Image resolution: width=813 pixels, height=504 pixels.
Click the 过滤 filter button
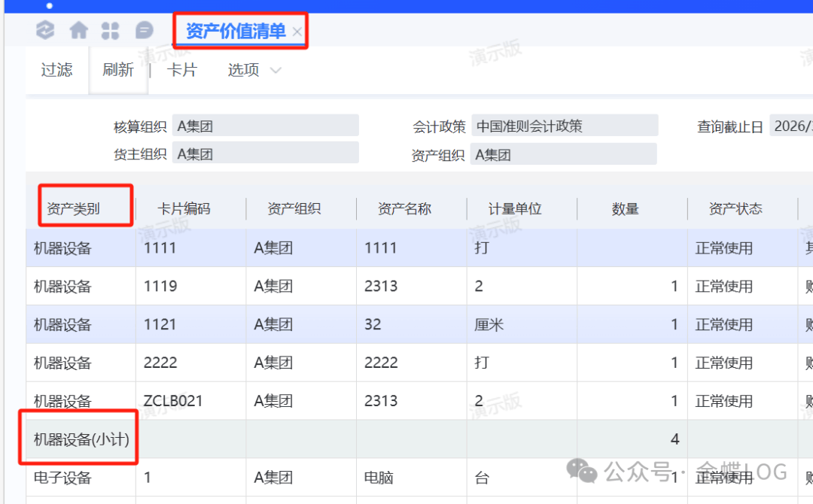tap(56, 70)
